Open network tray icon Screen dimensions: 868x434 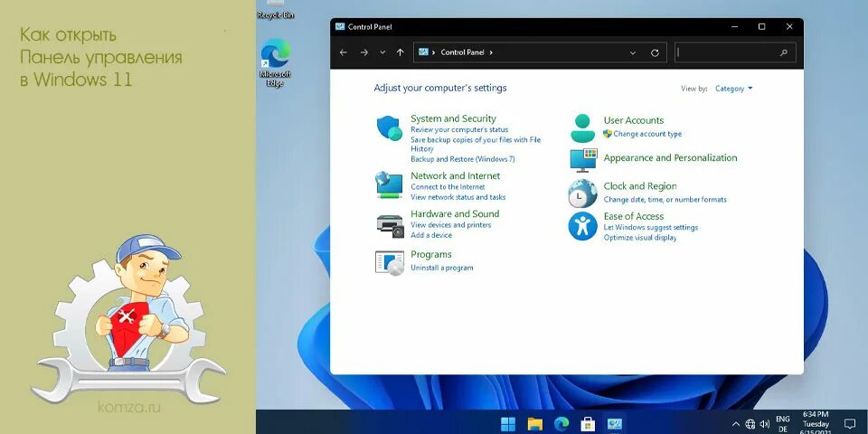click(750, 425)
